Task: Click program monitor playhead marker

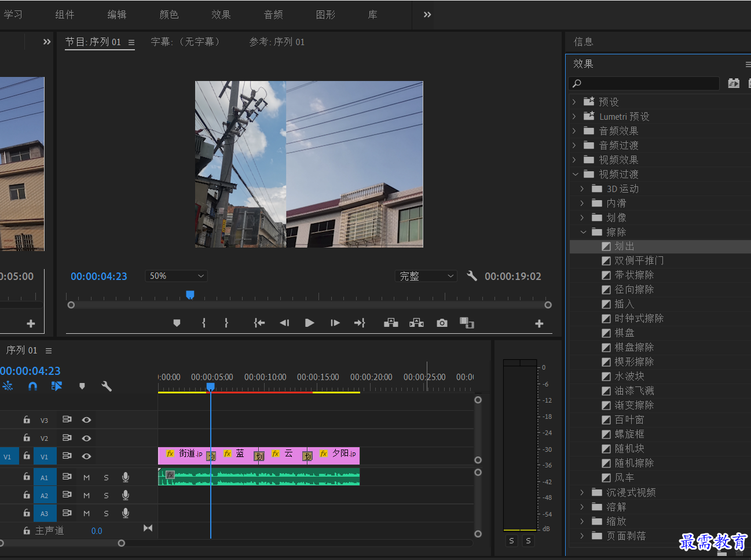Action: 190,294
